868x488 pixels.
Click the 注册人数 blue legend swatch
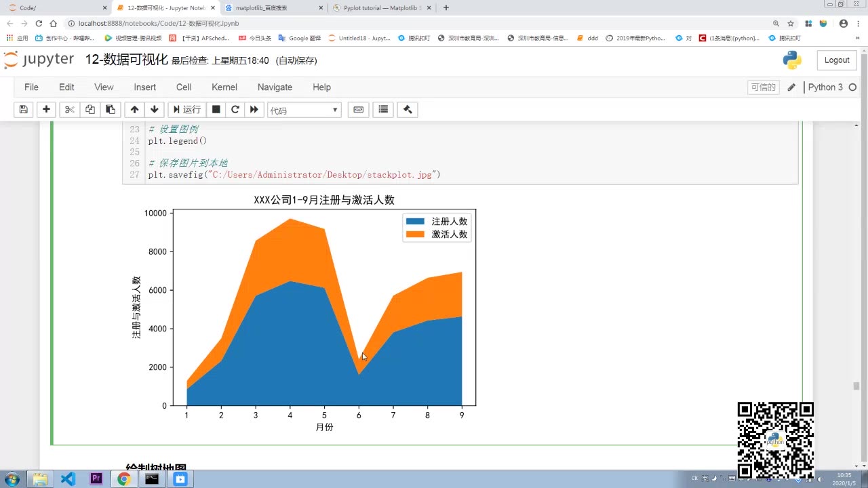click(415, 222)
